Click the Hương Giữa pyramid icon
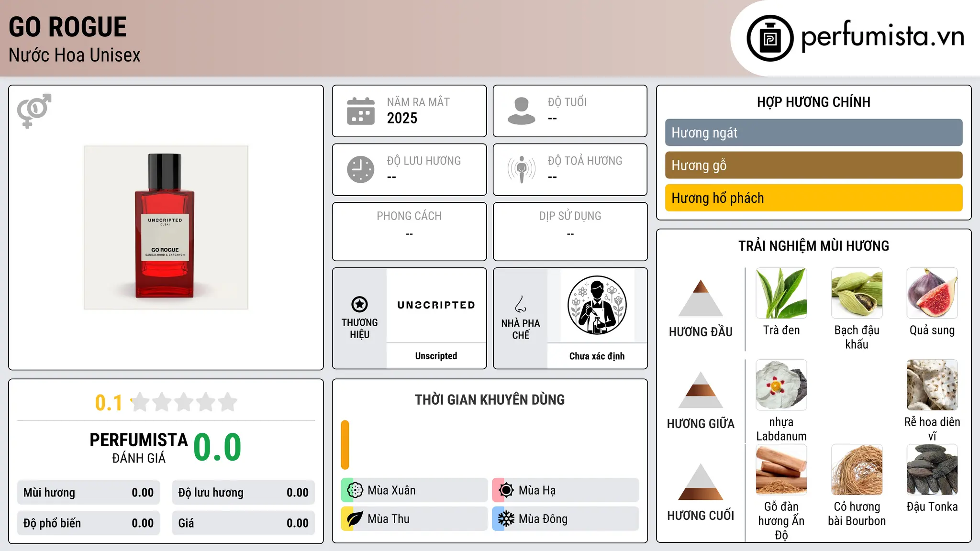The width and height of the screenshot is (980, 551). pyautogui.click(x=701, y=390)
